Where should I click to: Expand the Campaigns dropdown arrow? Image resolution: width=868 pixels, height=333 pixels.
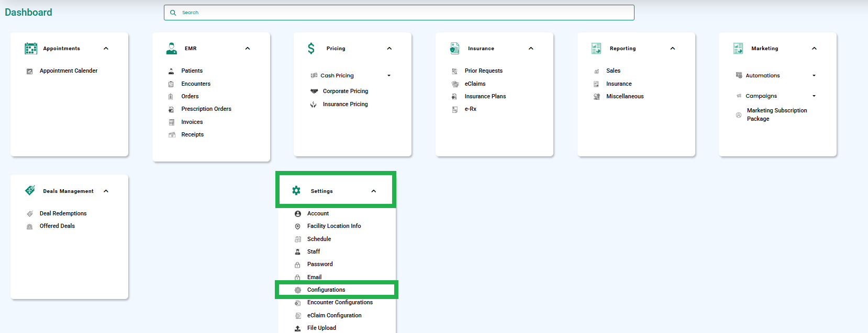point(814,96)
